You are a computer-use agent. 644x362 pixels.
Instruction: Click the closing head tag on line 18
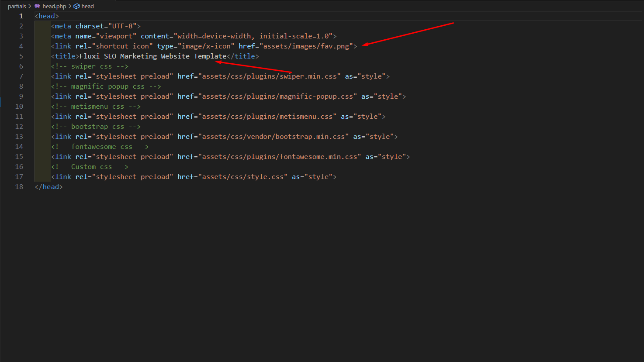click(48, 187)
